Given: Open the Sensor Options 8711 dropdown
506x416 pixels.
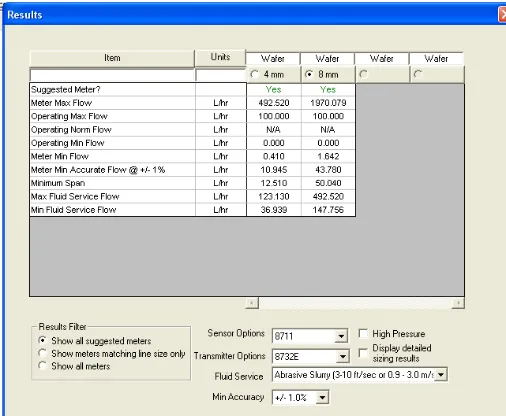Looking at the screenshot, I should (341, 336).
